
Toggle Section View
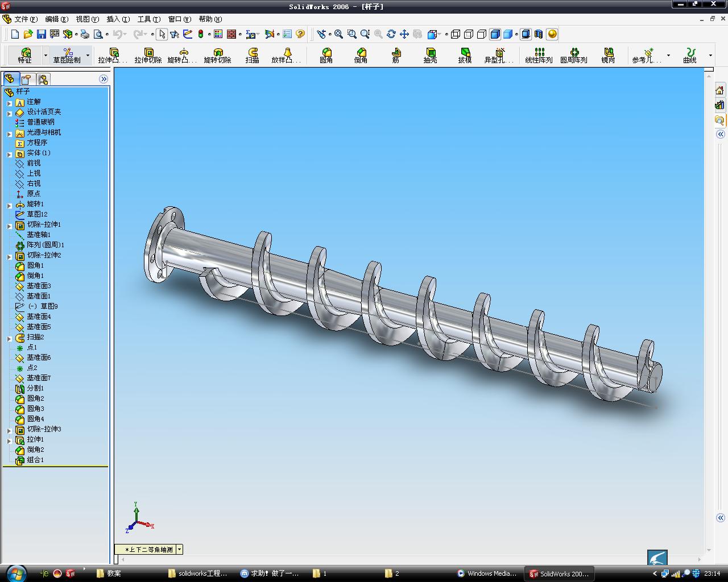[539, 34]
